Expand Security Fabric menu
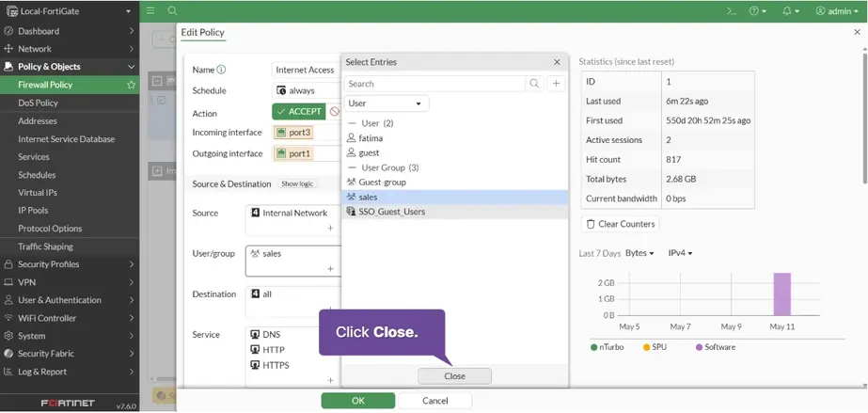 [x=70, y=353]
